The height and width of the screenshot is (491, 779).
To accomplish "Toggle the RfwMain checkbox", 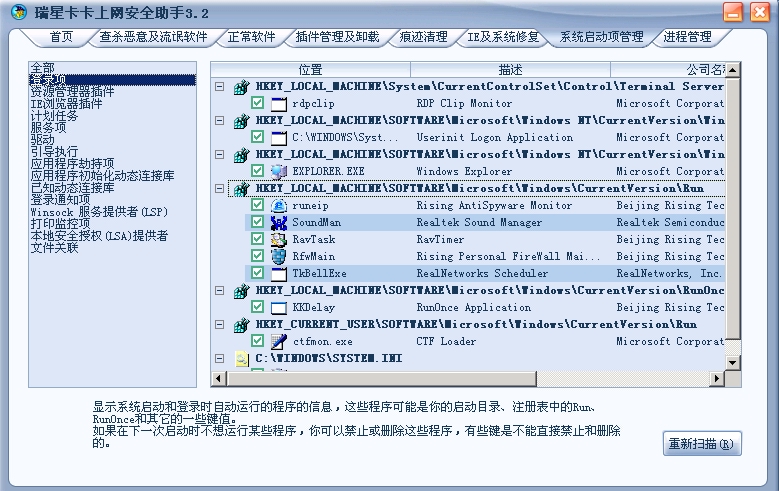I will [x=257, y=256].
